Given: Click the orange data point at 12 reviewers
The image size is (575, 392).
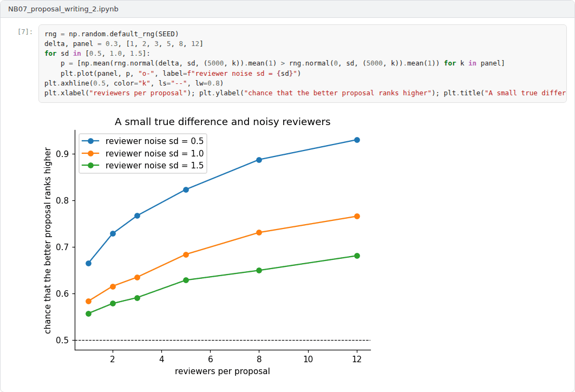Looking at the screenshot, I should pyautogui.click(x=357, y=217).
